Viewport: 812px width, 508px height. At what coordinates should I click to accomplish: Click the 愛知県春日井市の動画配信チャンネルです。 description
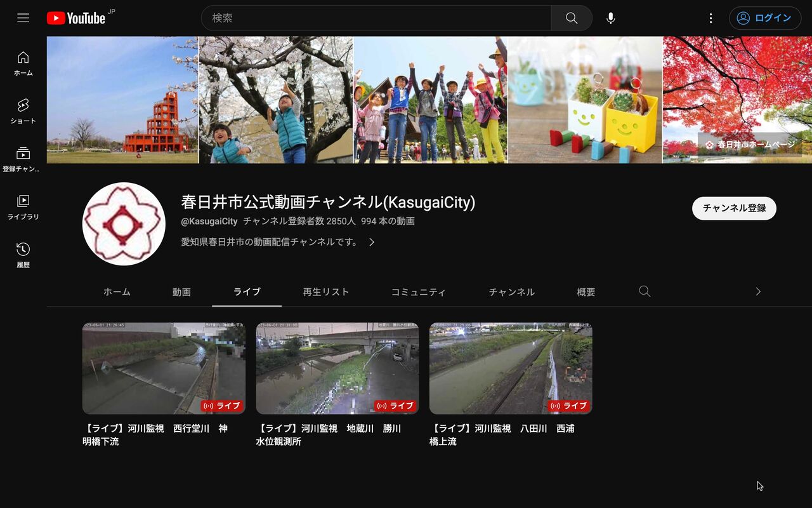pos(270,242)
